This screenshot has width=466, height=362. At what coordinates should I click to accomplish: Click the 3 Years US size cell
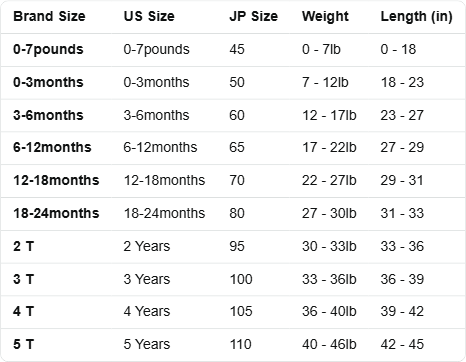[x=147, y=279]
